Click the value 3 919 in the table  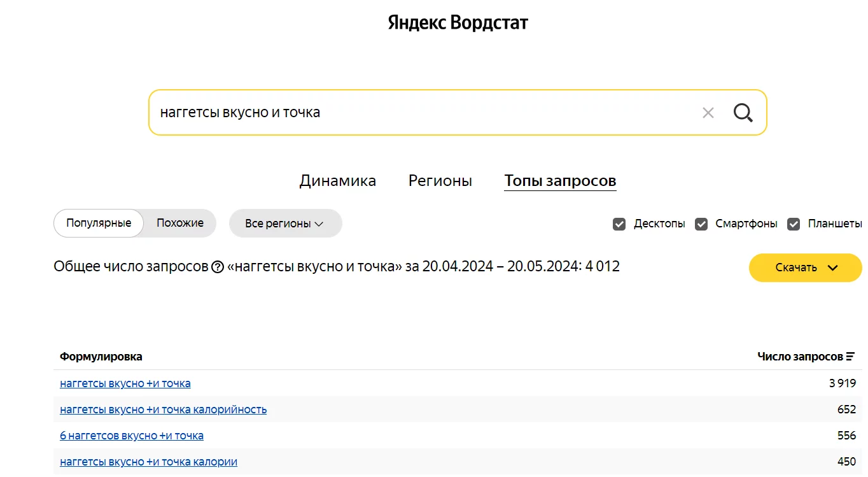[843, 383]
